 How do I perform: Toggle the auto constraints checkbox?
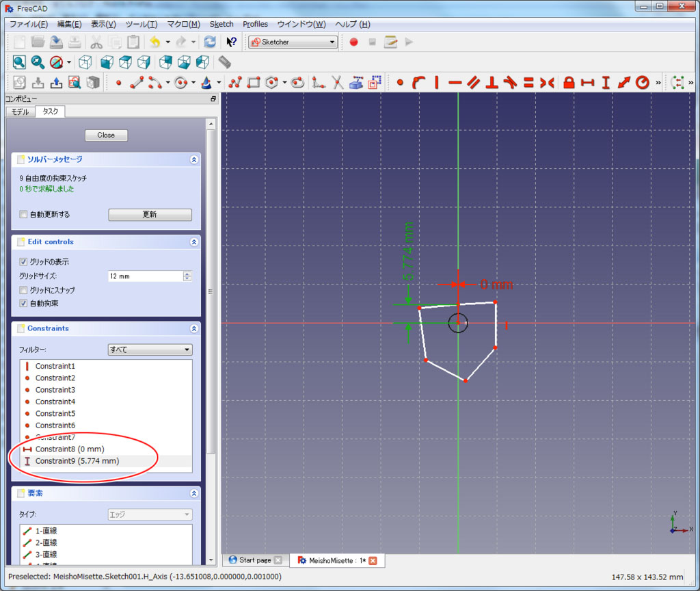click(23, 303)
